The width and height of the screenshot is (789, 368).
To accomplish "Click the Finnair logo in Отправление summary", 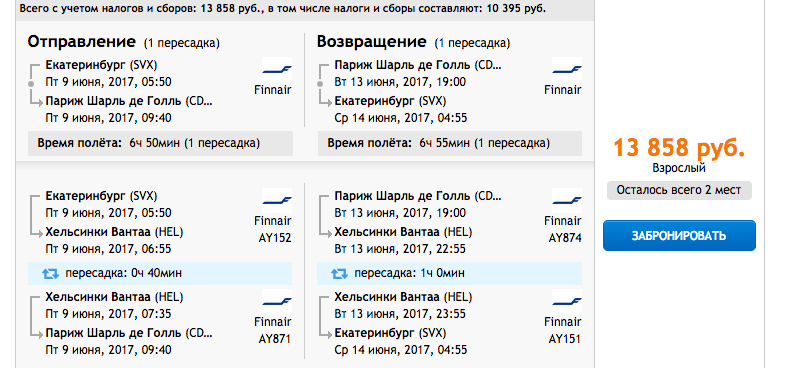I will tap(277, 69).
